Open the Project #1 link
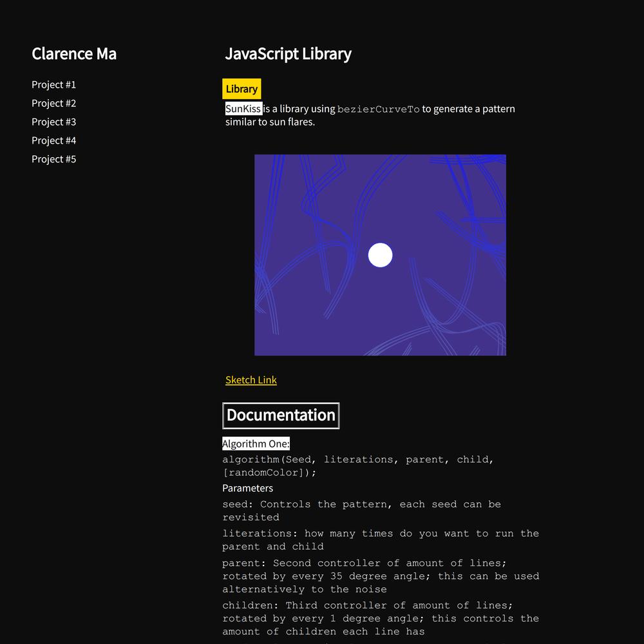This screenshot has width=644, height=644. (x=54, y=84)
